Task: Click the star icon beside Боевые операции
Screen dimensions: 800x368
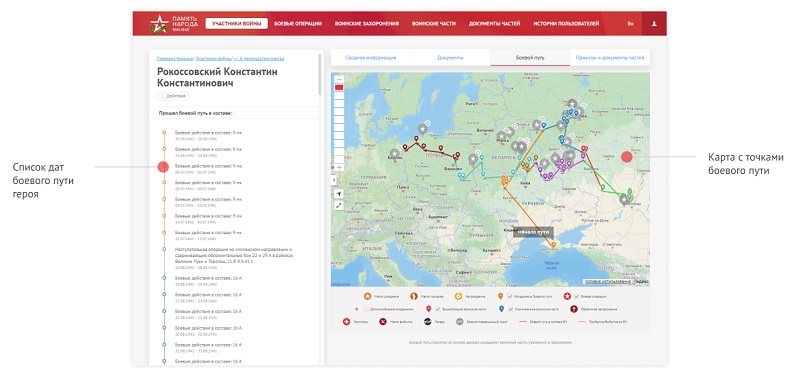Action: [x=567, y=296]
